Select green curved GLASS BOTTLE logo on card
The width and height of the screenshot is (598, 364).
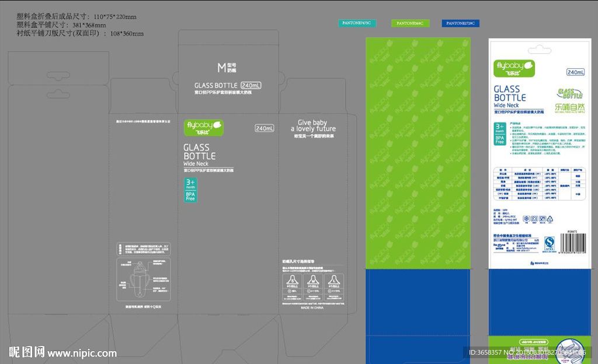(x=570, y=94)
